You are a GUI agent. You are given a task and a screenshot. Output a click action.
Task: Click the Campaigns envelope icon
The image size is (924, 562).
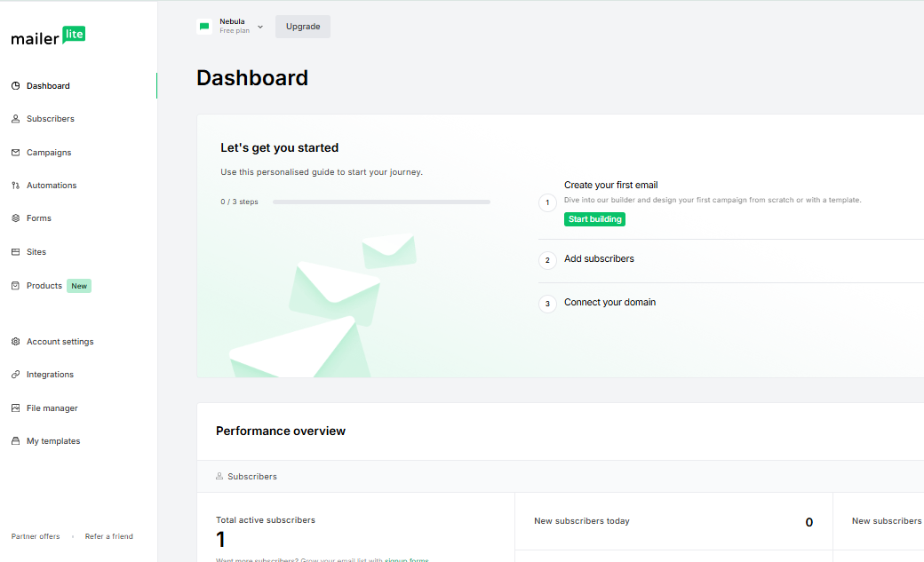pos(16,153)
